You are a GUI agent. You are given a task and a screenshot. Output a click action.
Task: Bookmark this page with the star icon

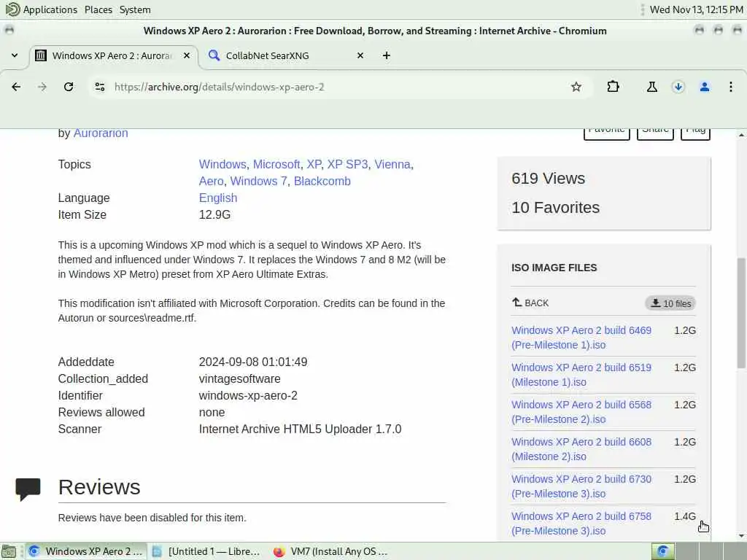(x=576, y=87)
